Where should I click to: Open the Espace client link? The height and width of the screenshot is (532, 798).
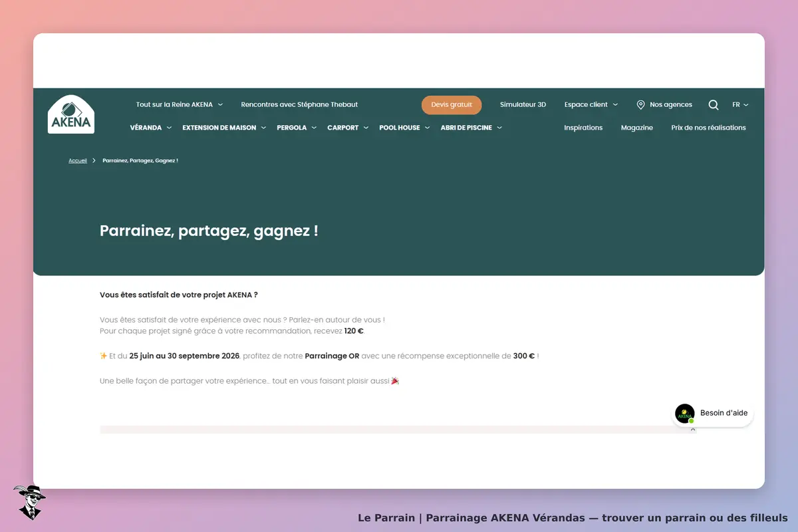(586, 105)
